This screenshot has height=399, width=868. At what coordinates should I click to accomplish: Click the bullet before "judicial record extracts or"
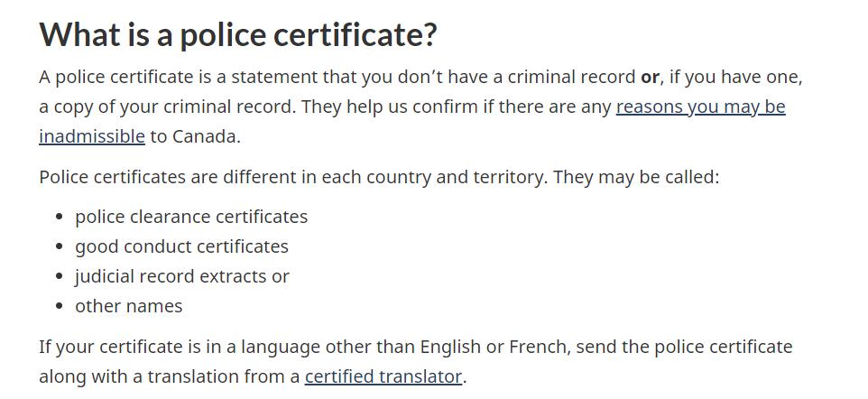59,277
